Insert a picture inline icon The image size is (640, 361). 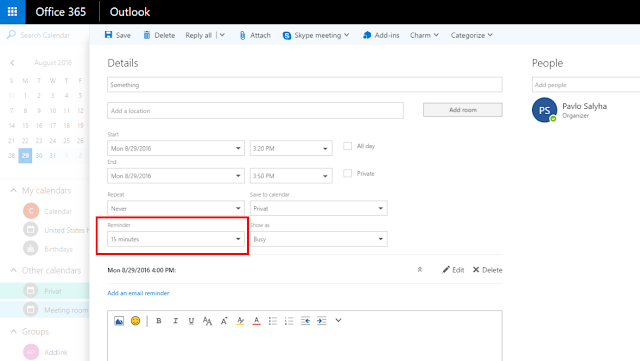pyautogui.click(x=119, y=321)
